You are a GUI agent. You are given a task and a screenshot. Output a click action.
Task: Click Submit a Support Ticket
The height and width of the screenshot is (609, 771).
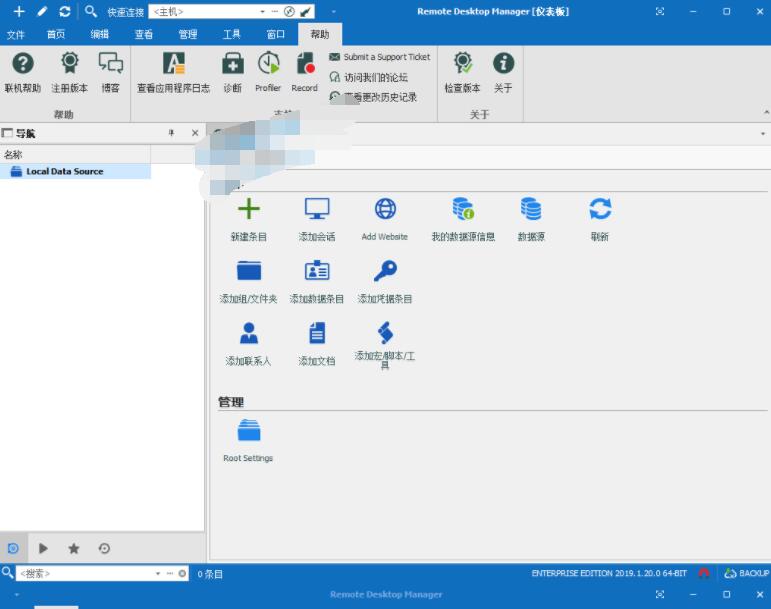pos(380,57)
